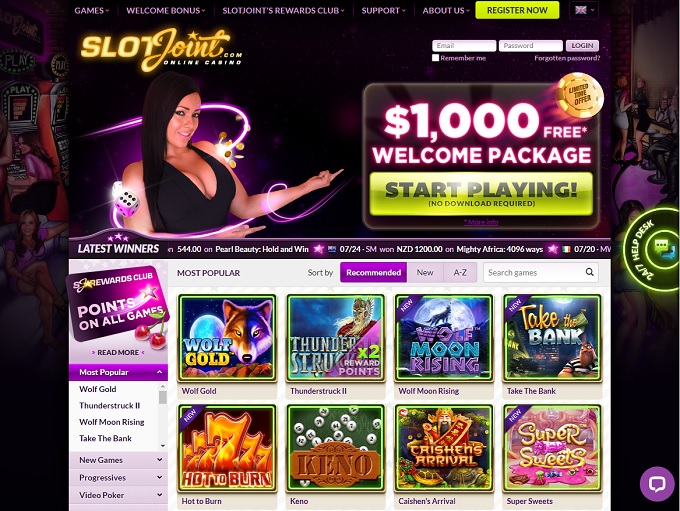Open the Welcome Bonus menu
Image resolution: width=680 pixels, height=511 pixels.
166,10
